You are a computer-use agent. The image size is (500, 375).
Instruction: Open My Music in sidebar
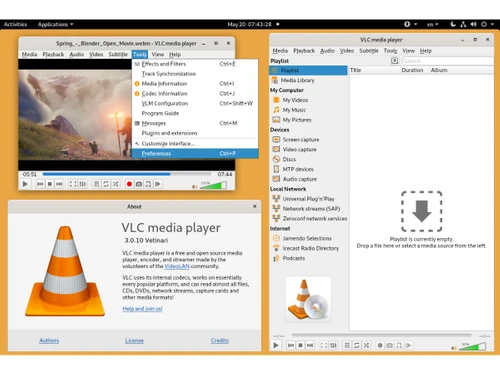click(308, 110)
